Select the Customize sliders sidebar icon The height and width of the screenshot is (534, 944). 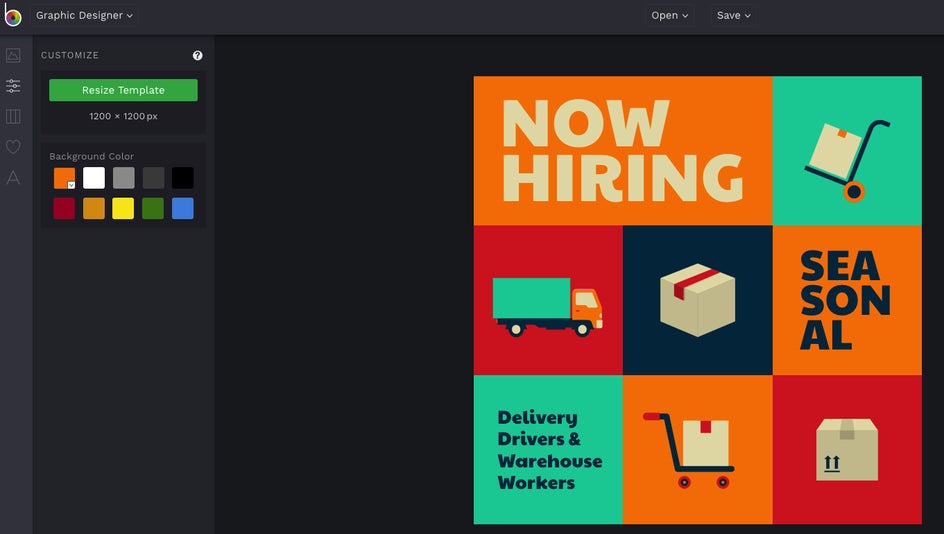coord(13,86)
